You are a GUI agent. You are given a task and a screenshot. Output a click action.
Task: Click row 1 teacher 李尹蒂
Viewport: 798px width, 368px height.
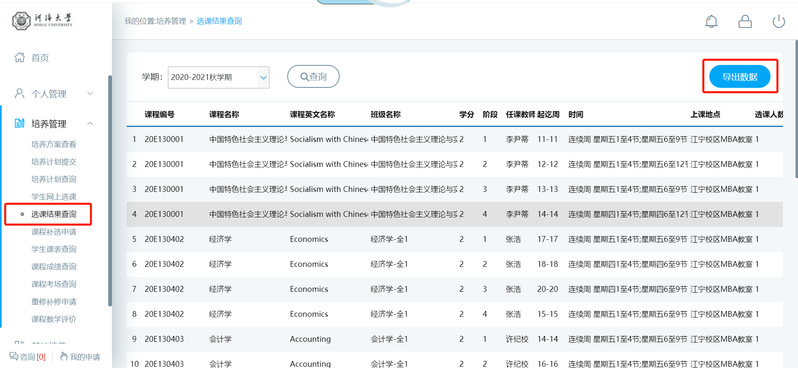tap(517, 139)
